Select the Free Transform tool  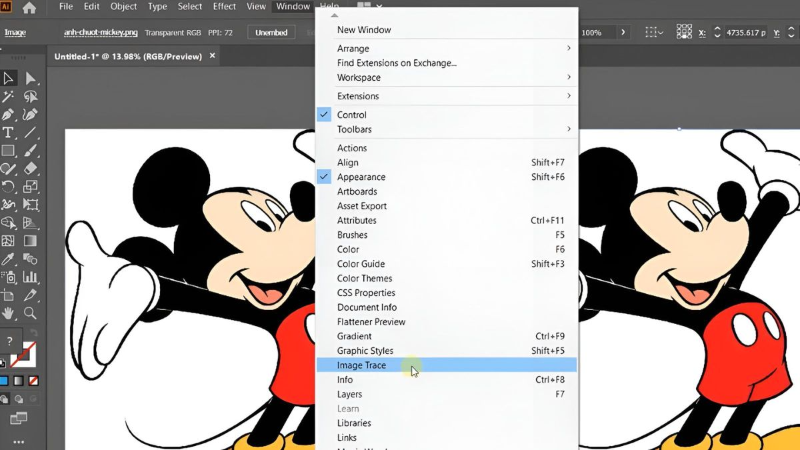pyautogui.click(x=30, y=205)
